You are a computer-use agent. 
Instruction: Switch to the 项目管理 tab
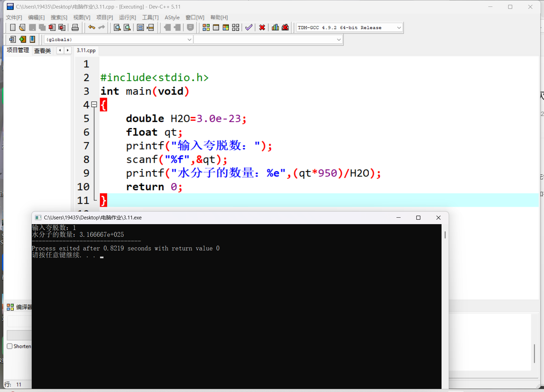(x=18, y=50)
